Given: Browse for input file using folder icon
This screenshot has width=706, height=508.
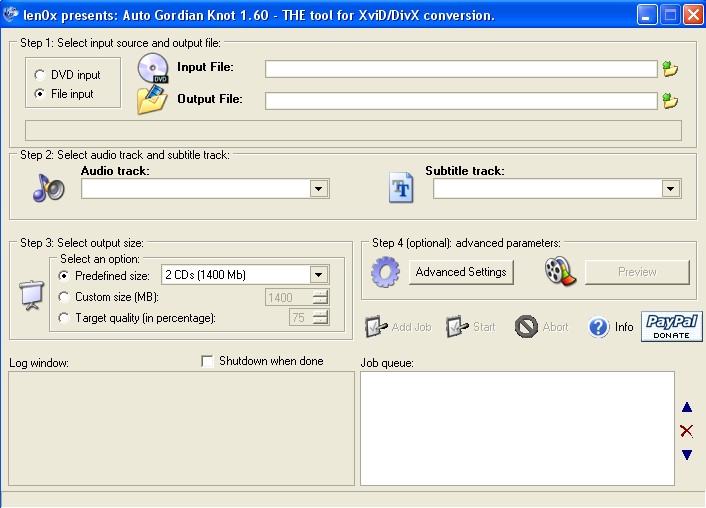Looking at the screenshot, I should 670,69.
